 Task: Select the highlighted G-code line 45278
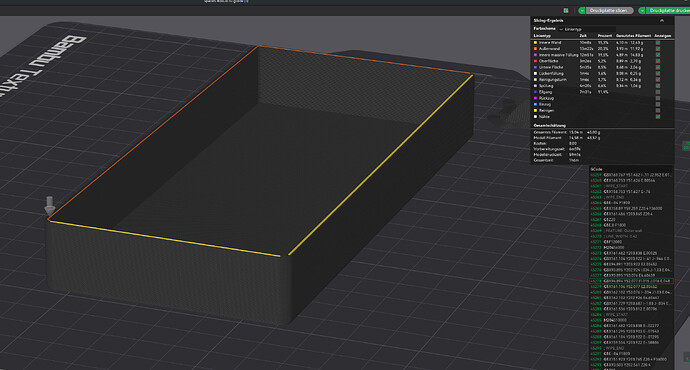tap(631, 281)
